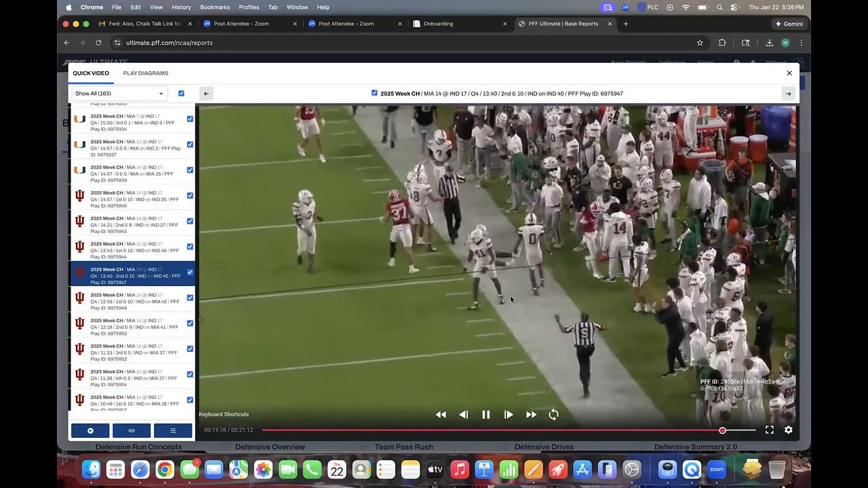This screenshot has width=868, height=488.
Task: Click the play-all button below playlist
Action: tap(90, 430)
